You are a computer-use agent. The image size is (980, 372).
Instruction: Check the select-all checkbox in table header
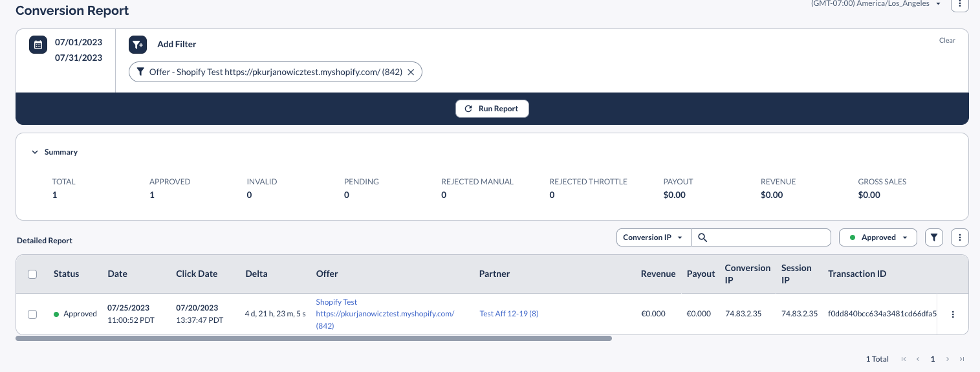click(x=32, y=274)
